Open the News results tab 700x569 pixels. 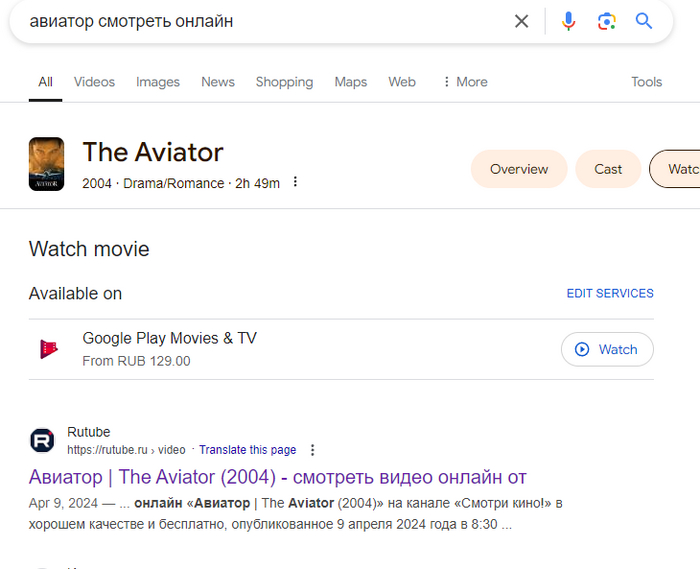[218, 82]
